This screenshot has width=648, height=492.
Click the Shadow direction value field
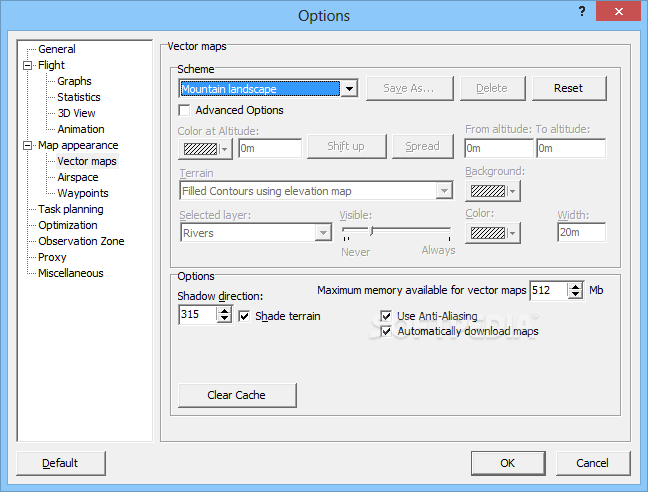[198, 314]
